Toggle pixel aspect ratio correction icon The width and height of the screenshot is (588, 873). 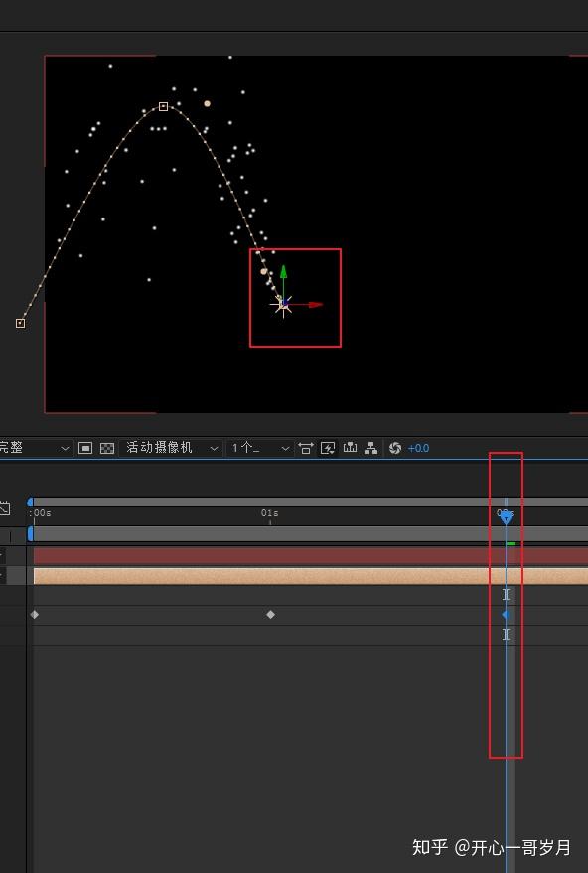[x=306, y=448]
